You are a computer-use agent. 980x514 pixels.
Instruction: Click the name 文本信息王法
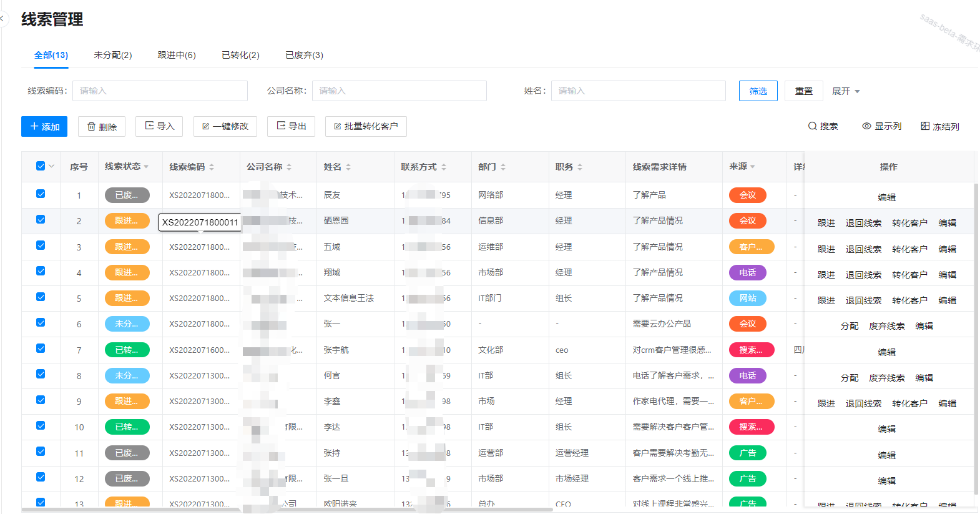click(349, 298)
